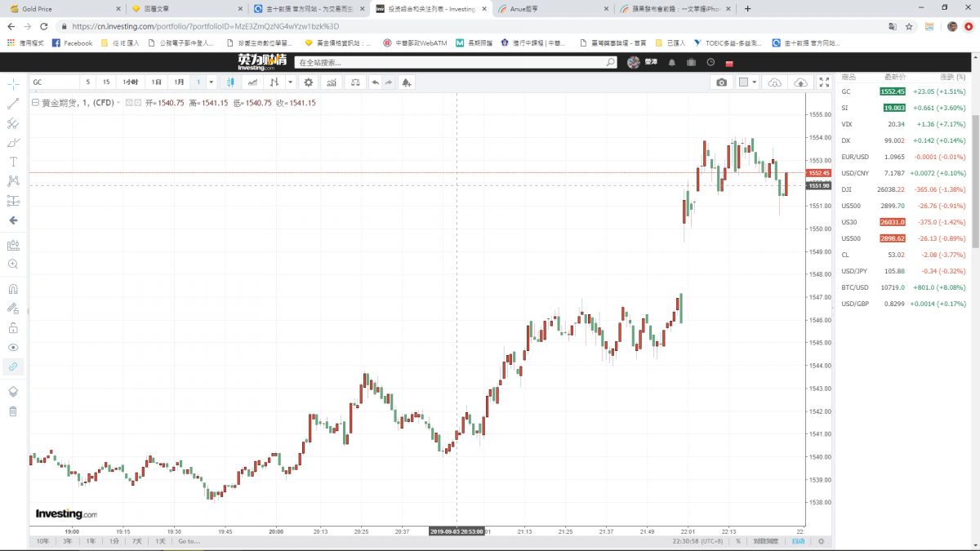Expand the time interval dropdown arrow

[212, 82]
